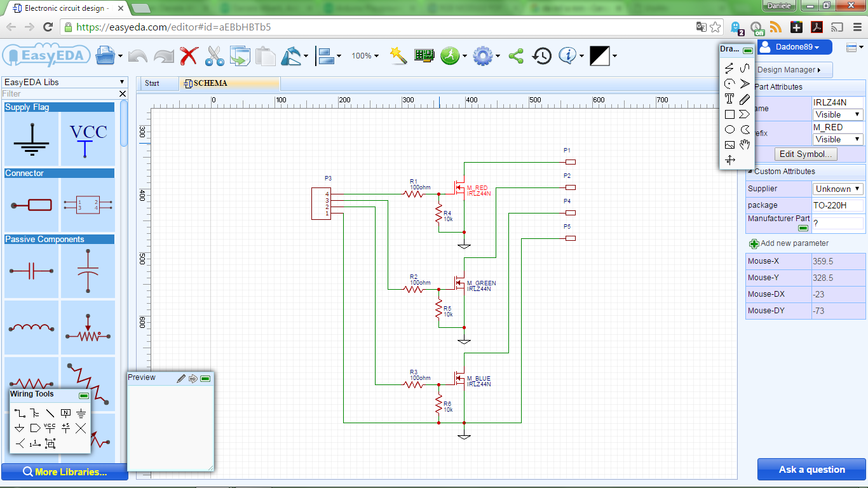Open the EasyEDA Libs dropdown
This screenshot has height=488, width=868.
click(64, 82)
